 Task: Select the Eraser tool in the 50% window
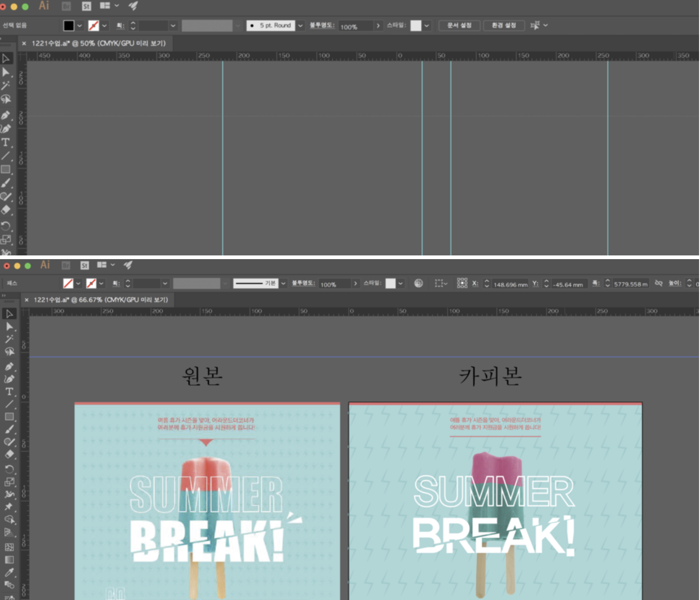[6, 210]
